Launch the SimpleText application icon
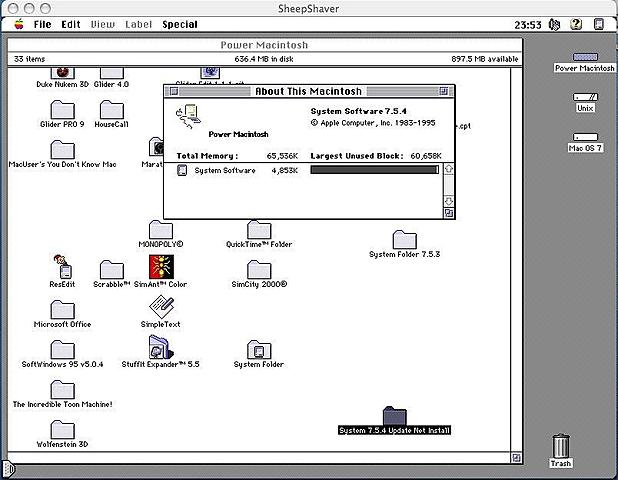618x480 pixels. tap(161, 307)
